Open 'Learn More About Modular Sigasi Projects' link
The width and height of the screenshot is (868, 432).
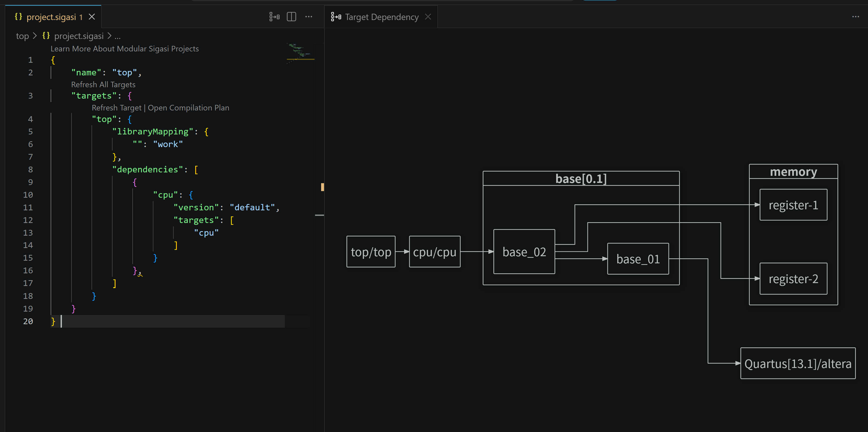125,48
